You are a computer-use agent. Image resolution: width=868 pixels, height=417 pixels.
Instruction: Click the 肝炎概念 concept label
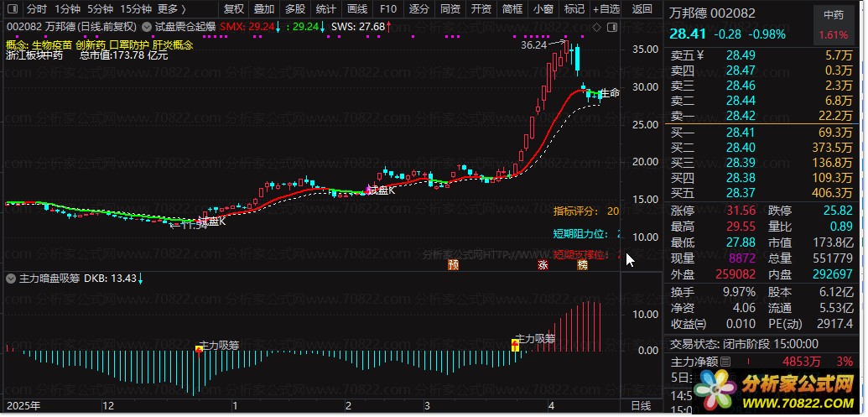pos(173,44)
